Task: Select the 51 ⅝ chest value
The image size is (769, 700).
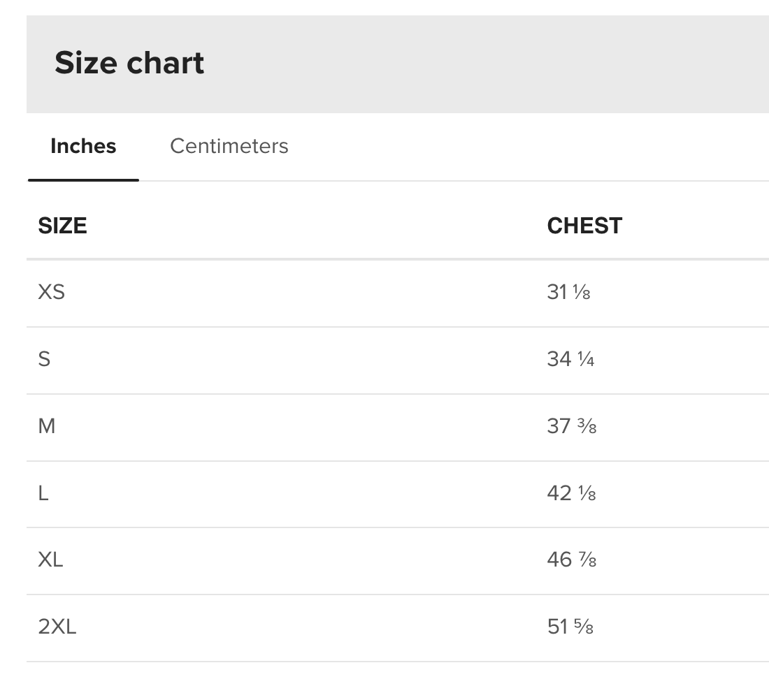Action: pos(570,627)
